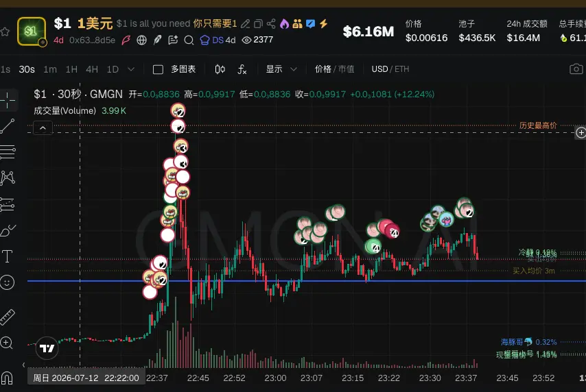
Task: Select the trend line drawing tool
Action: (8, 126)
